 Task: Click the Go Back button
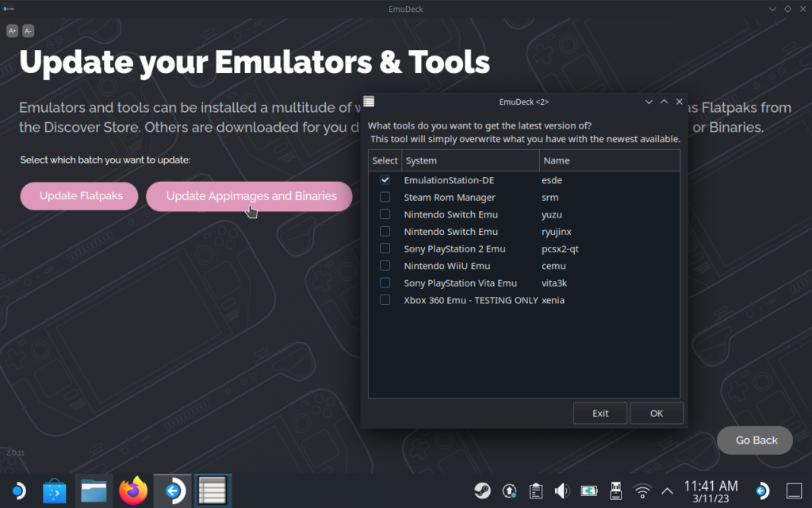pyautogui.click(x=755, y=440)
